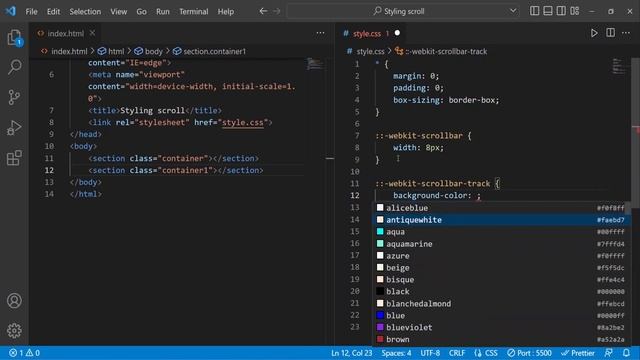This screenshot has width=640, height=360.
Task: Expand the command center dropdown chevron
Action: click(x=513, y=11)
